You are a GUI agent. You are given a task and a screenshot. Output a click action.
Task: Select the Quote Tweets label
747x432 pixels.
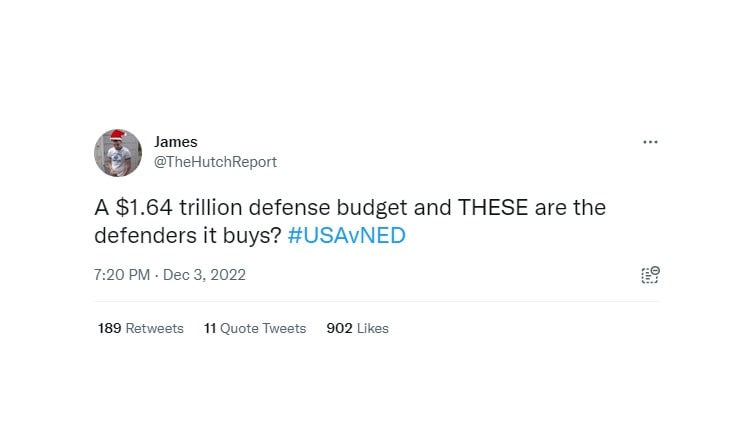[x=264, y=328]
